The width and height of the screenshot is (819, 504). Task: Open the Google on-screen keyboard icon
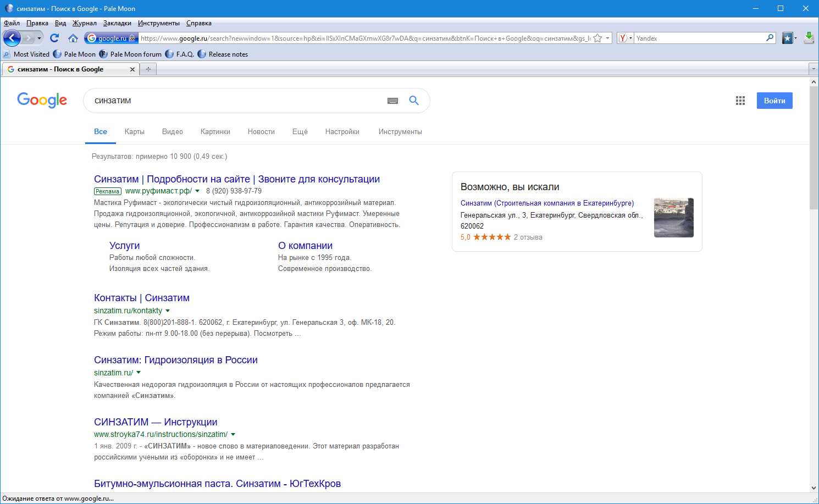(x=392, y=101)
